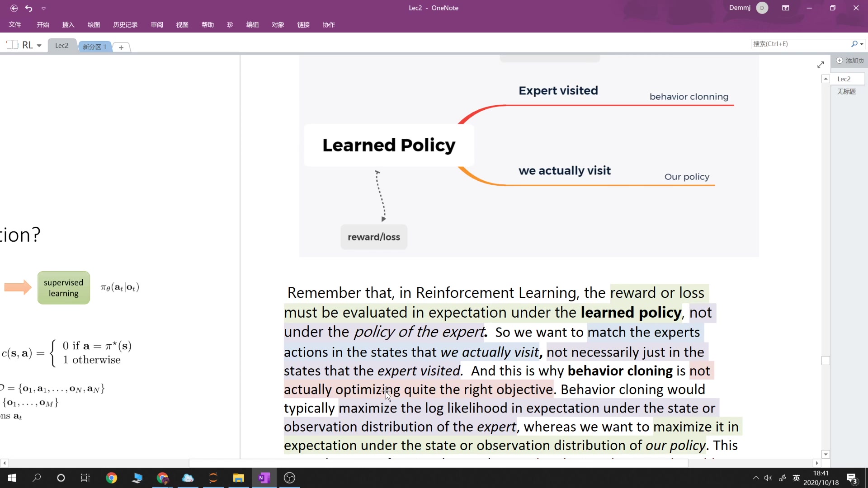Viewport: 868px width, 488px height.
Task: Click the Back arrow in title bar
Action: tap(14, 8)
